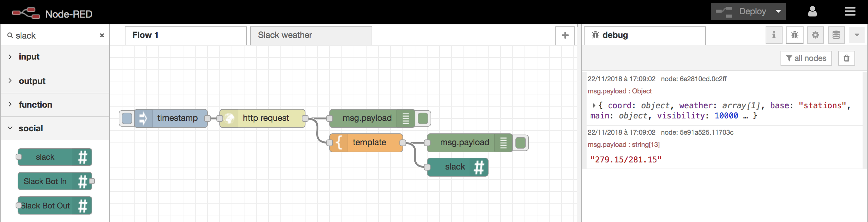Collapse the social palette category
Viewport: 868px width, 222px height.
[x=55, y=128]
